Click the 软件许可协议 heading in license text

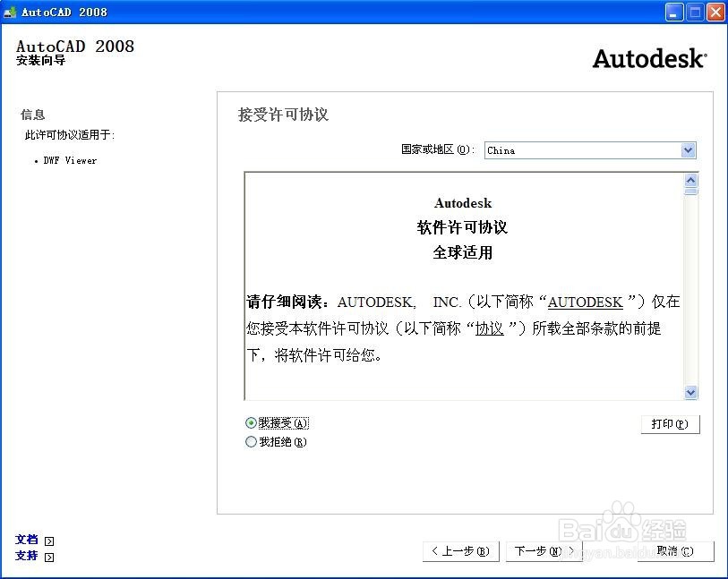(462, 227)
